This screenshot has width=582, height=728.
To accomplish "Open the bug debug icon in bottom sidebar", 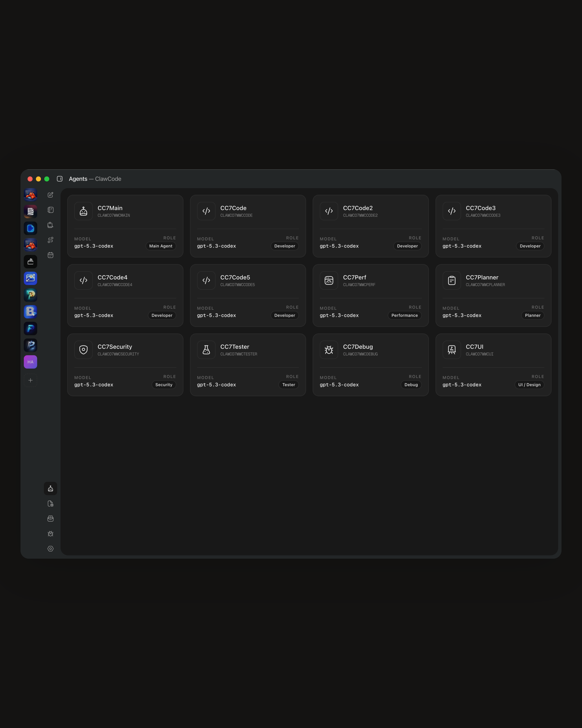I will 51,534.
